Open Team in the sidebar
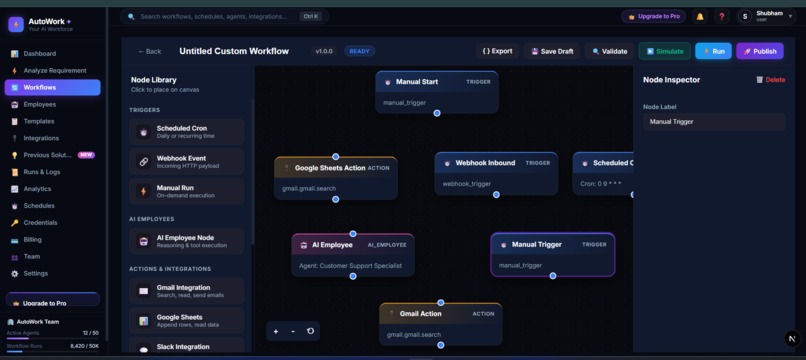 [x=52, y=257]
